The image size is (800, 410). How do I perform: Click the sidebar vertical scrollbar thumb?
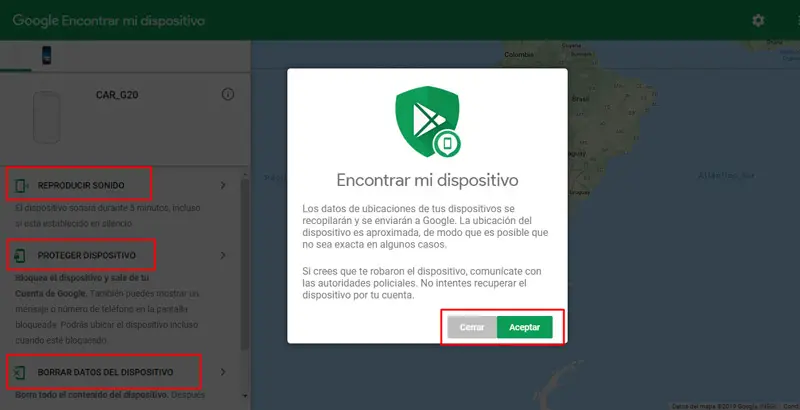click(x=245, y=264)
